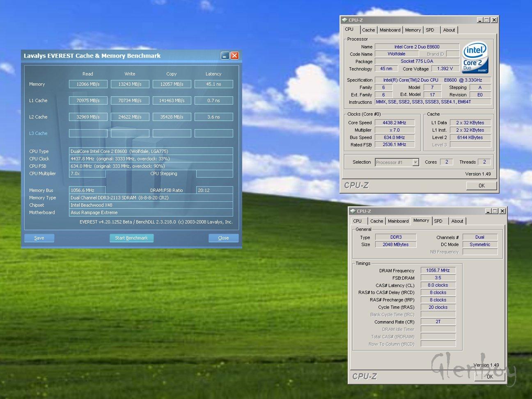The height and width of the screenshot is (399, 532).
Task: Click title bar icon of the processor CPU-Z window
Action: 344,20
